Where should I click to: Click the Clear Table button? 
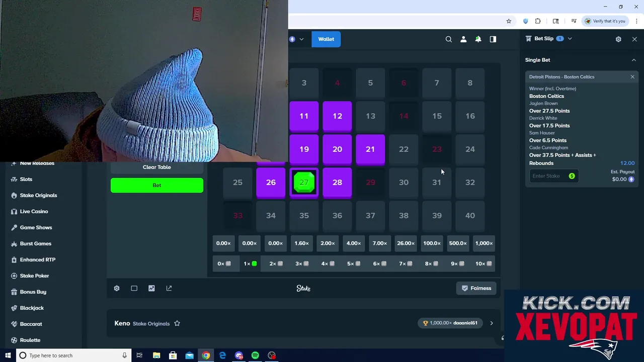[x=157, y=167]
